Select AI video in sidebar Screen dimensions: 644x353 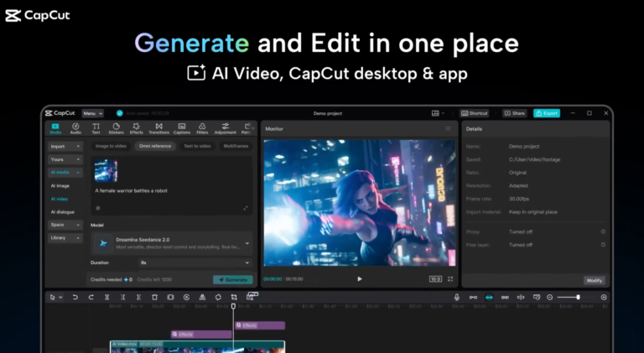click(x=60, y=199)
